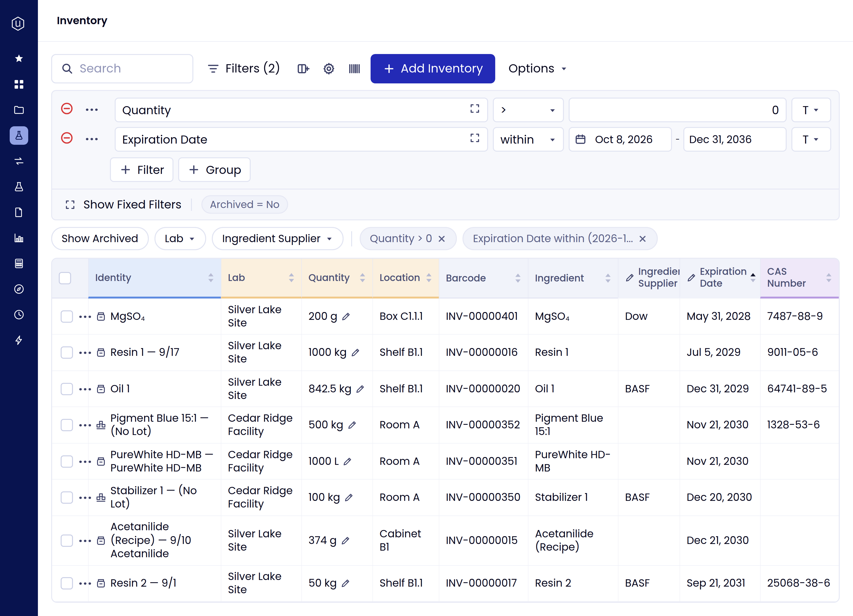Select the MgSO₄ row checkbox
The height and width of the screenshot is (616, 853).
67,317
